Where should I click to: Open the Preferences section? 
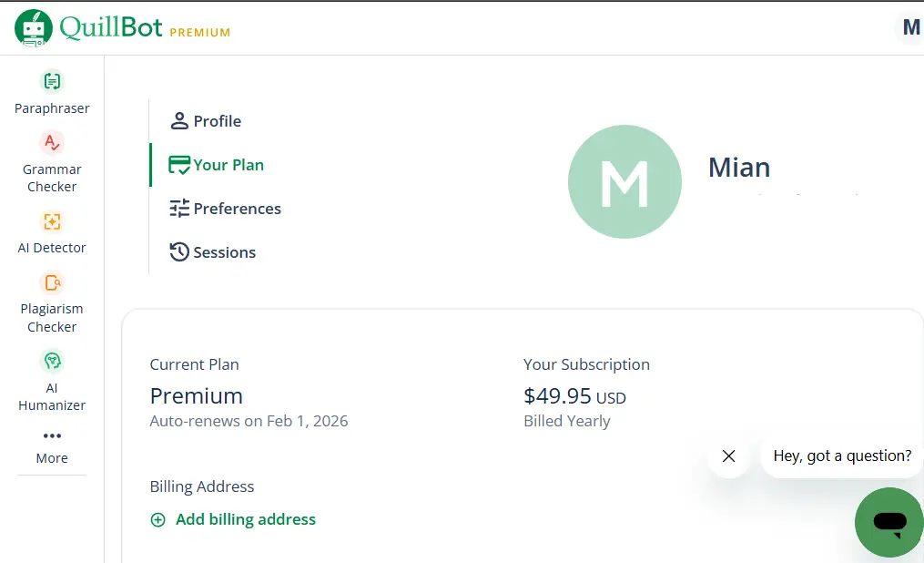coord(225,209)
